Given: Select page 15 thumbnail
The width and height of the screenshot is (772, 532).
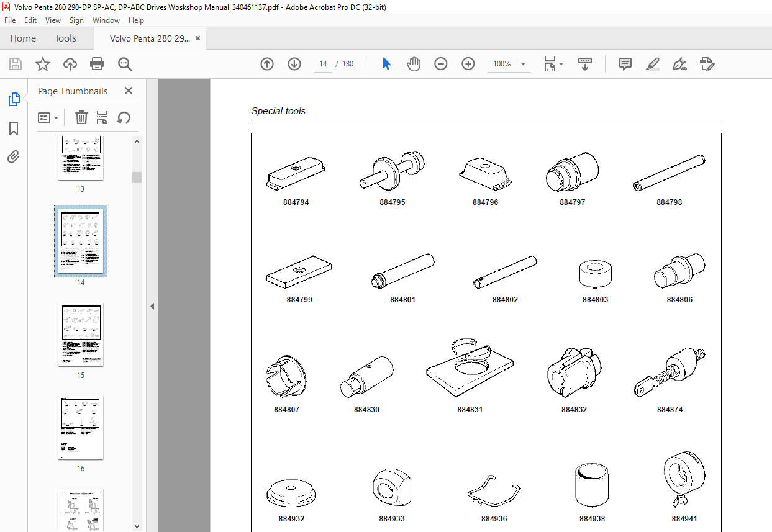Looking at the screenshot, I should click(81, 334).
